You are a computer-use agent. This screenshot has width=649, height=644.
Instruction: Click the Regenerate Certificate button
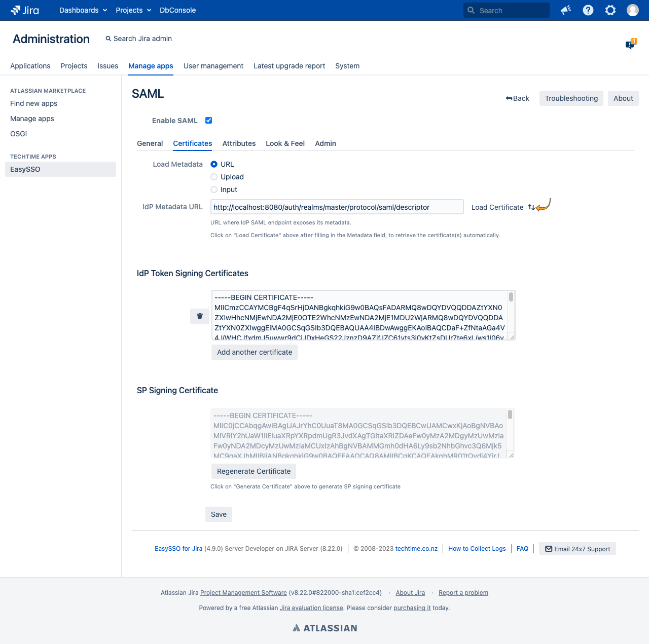coord(254,471)
